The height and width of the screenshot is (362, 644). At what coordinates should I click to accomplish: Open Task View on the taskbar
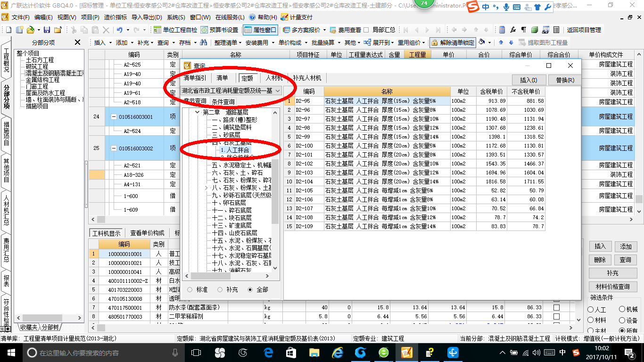tap(196, 352)
